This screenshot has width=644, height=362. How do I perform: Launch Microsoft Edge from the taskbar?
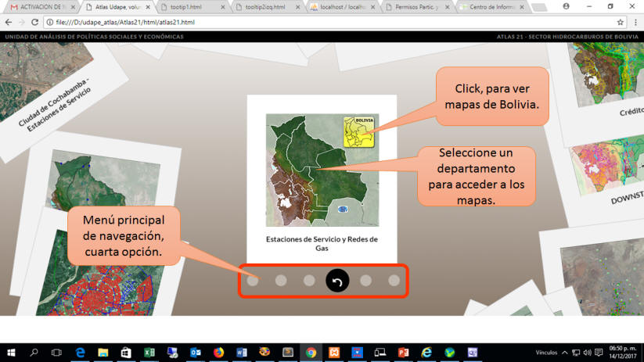(80, 353)
